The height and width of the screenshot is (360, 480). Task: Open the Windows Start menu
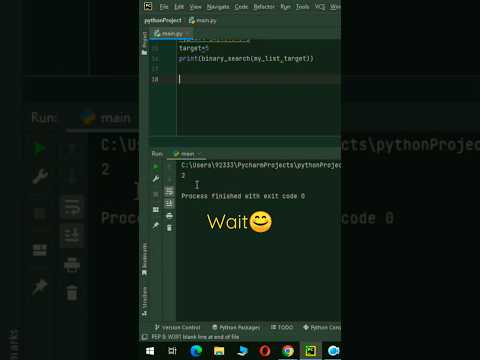pyautogui.click(x=150, y=351)
